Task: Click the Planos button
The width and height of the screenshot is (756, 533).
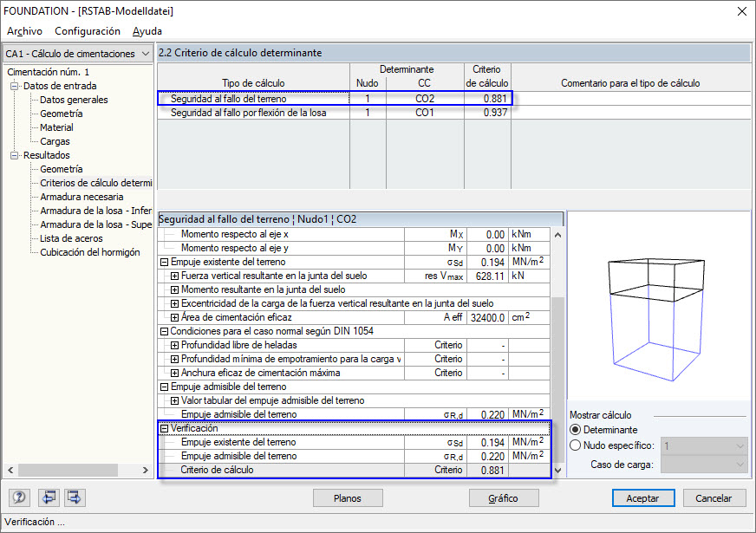Action: [x=348, y=497]
